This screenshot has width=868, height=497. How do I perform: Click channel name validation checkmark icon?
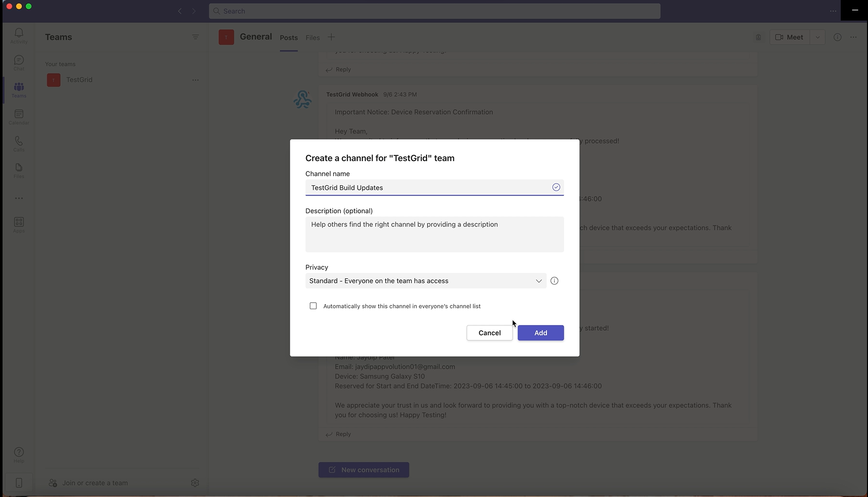(556, 187)
